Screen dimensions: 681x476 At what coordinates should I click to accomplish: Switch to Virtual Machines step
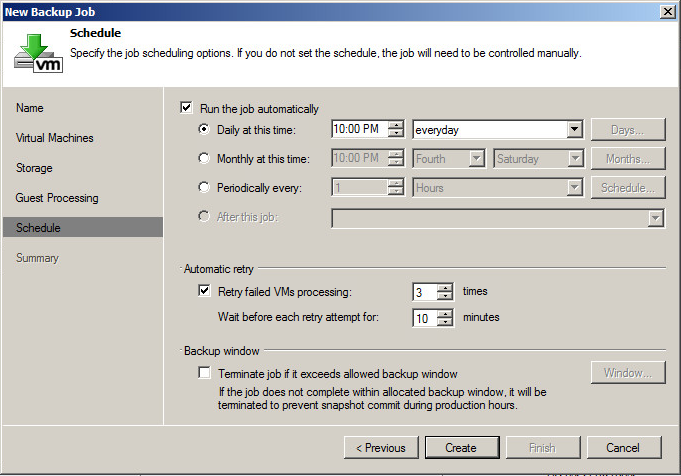coord(55,138)
